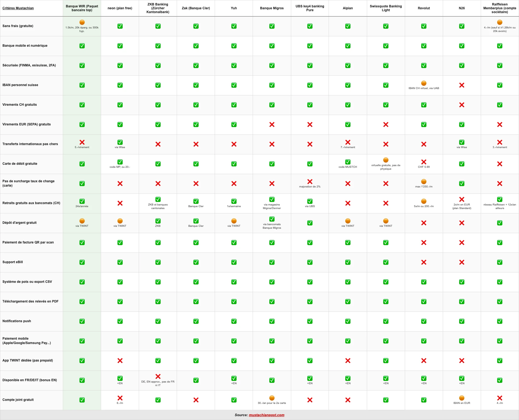
Task: Click the red cross above 'majoration de 2%'
Action: (310, 182)
